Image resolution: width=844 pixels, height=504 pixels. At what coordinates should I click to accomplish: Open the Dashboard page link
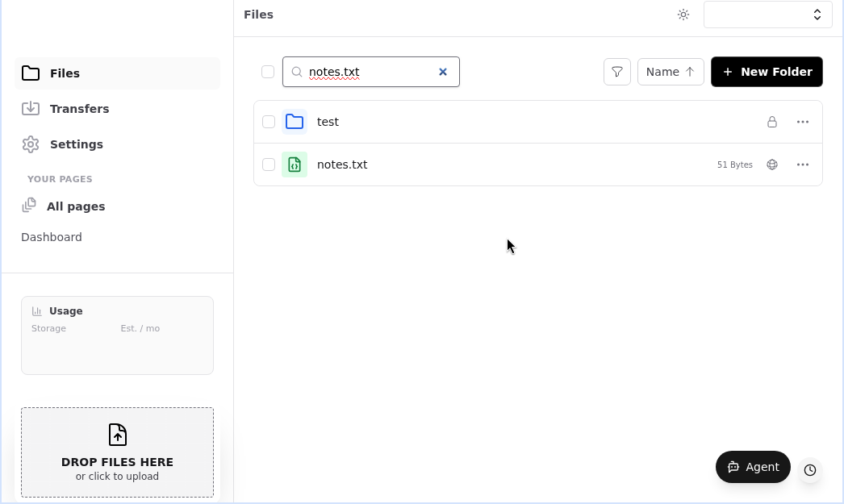click(52, 237)
